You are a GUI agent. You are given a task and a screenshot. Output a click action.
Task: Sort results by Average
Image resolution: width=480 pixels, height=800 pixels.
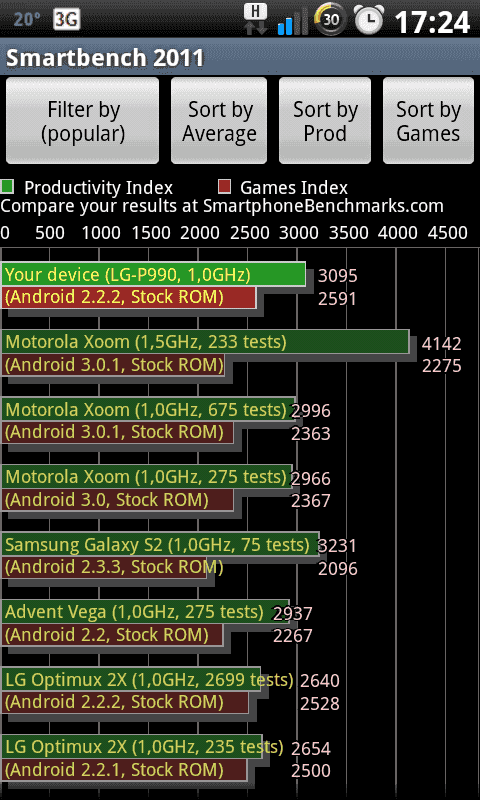pyautogui.click(x=219, y=121)
